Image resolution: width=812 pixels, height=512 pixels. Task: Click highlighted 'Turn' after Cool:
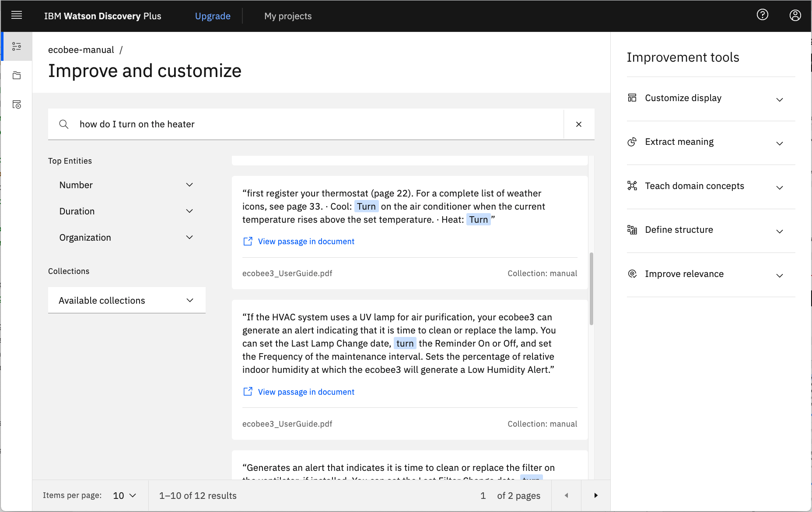366,207
